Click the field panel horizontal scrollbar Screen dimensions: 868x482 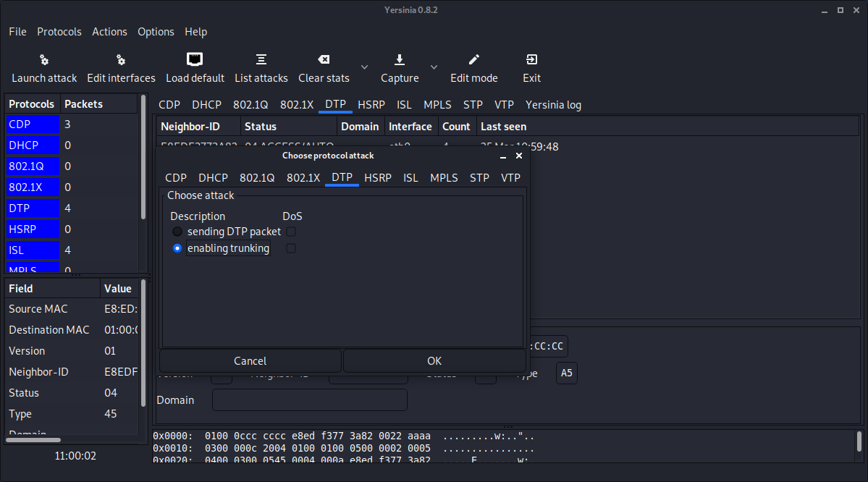point(33,440)
